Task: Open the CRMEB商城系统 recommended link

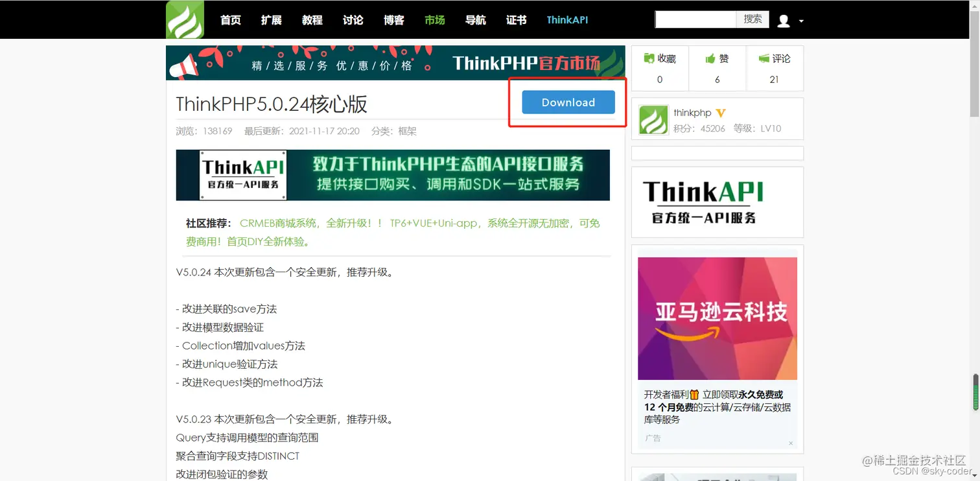Action: click(x=280, y=223)
